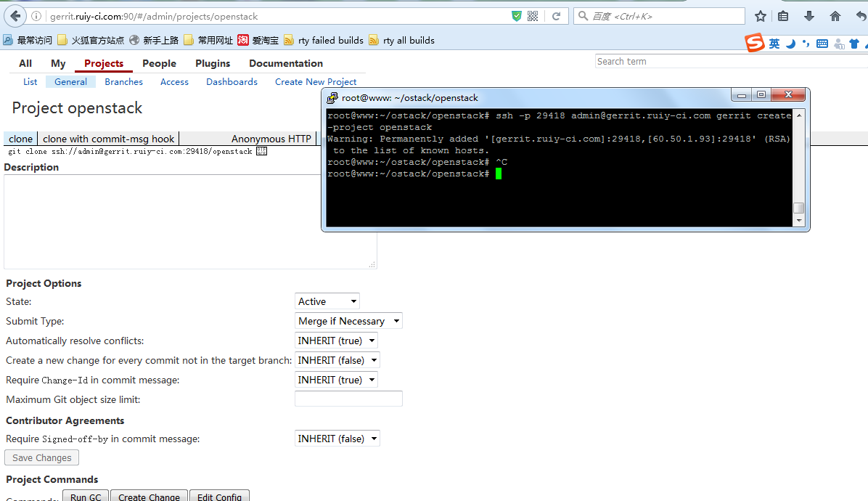868x501 pixels.
Task: Click the green shield icon in address bar
Action: click(x=516, y=16)
